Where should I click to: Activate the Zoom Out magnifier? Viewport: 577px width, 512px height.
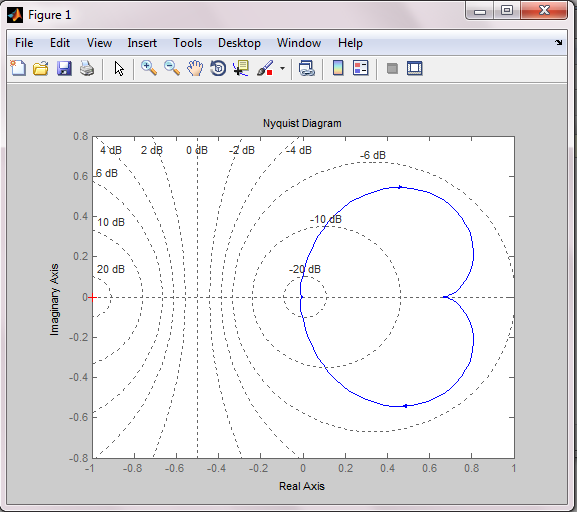pos(172,68)
